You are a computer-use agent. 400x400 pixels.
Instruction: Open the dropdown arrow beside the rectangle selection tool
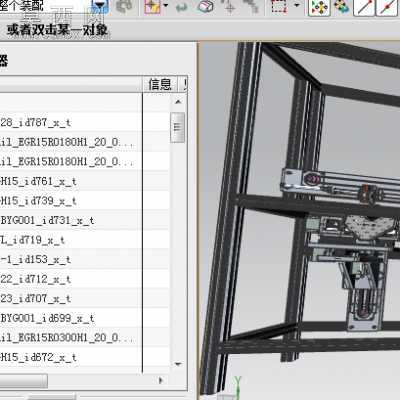point(296,6)
